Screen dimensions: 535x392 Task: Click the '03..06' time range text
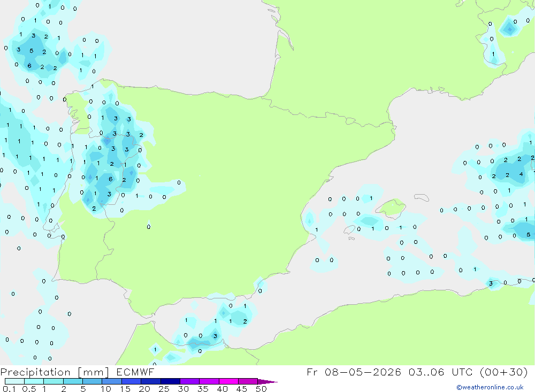point(426,372)
